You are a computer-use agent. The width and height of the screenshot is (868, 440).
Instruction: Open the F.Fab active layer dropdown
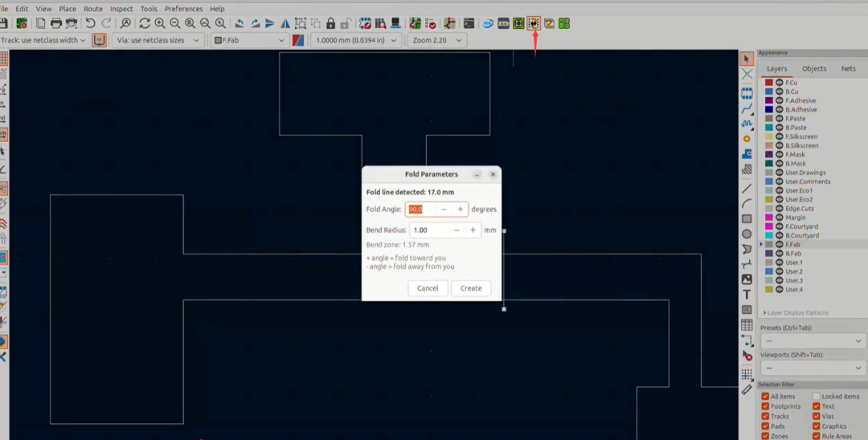(250, 40)
